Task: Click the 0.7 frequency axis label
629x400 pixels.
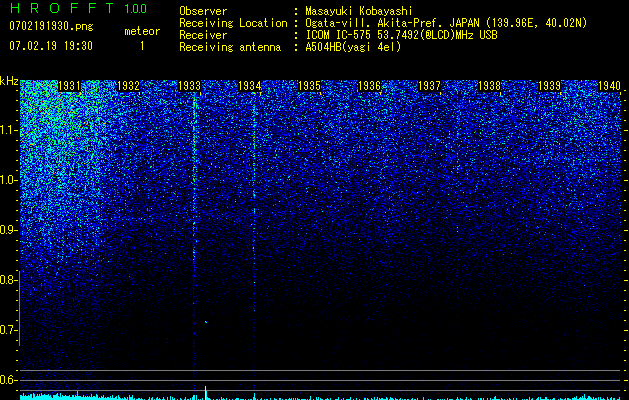Action: (8, 330)
